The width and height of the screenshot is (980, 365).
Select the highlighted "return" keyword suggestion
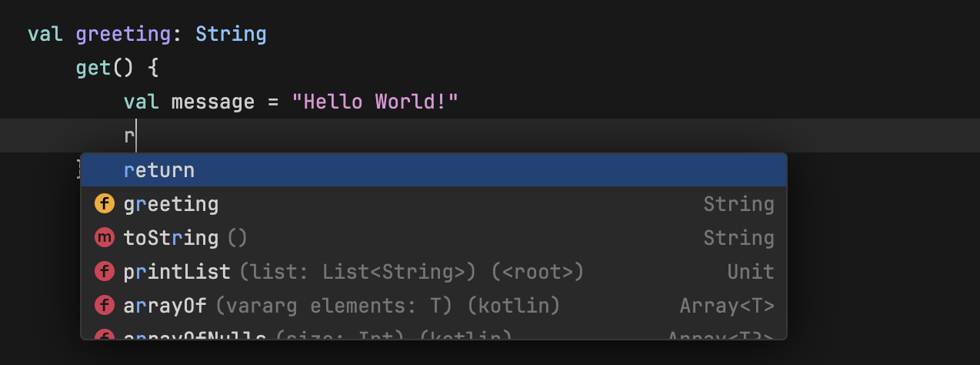point(159,170)
